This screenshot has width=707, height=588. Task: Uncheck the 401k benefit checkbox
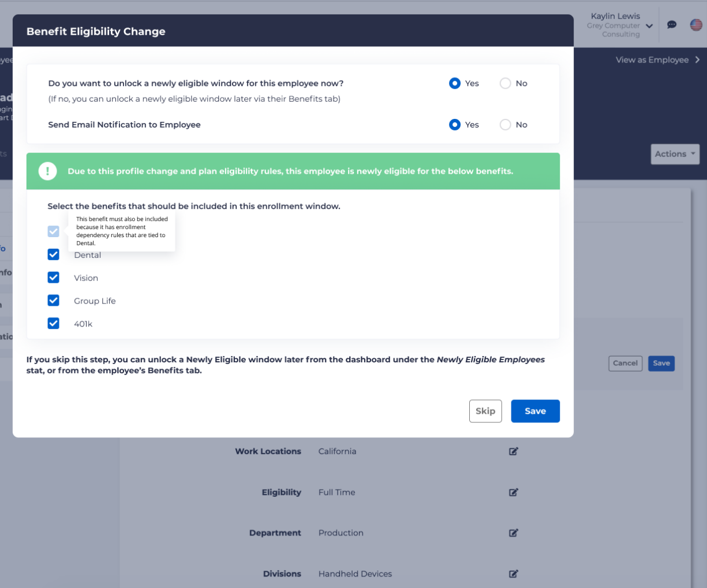54,324
